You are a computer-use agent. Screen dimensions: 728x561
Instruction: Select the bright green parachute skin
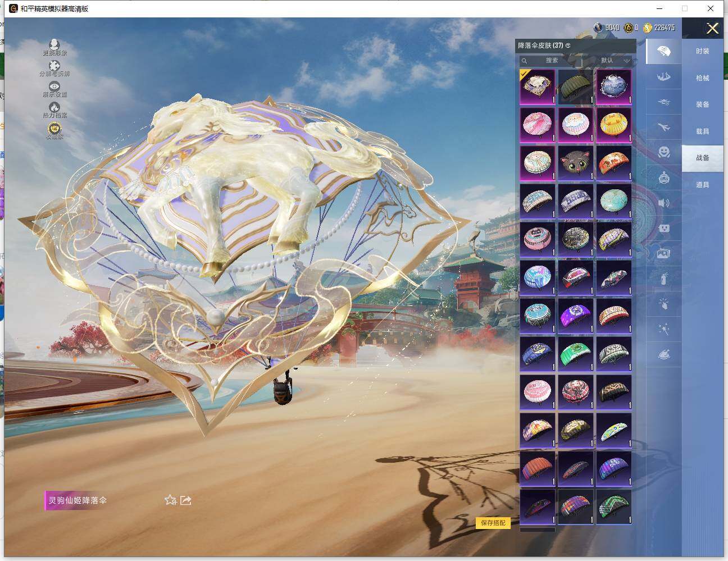pos(576,353)
